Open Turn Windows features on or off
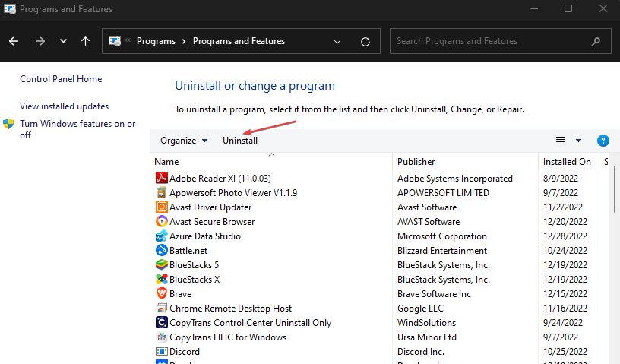 (77, 129)
